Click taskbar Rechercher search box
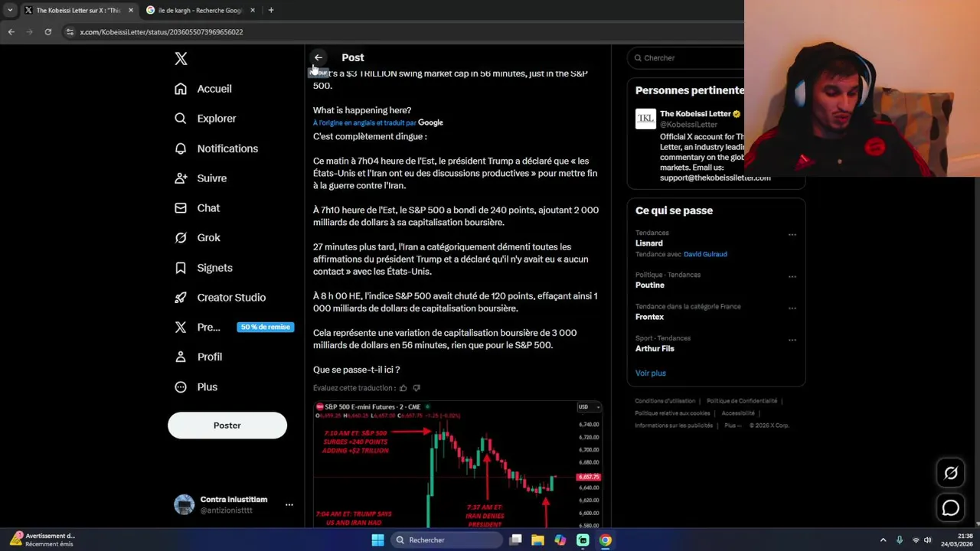 coord(447,540)
